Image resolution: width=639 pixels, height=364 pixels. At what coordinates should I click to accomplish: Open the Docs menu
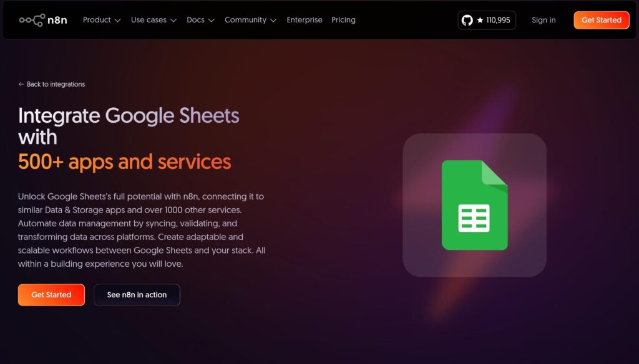coord(200,20)
